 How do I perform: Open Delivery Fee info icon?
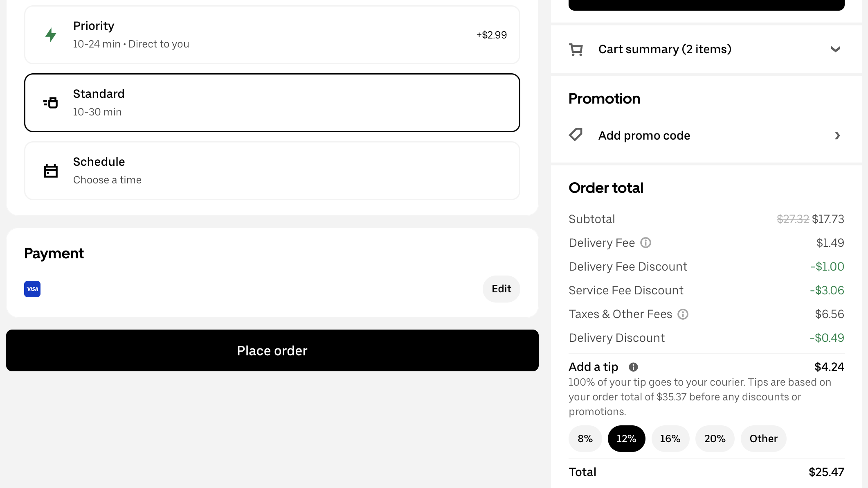click(645, 243)
